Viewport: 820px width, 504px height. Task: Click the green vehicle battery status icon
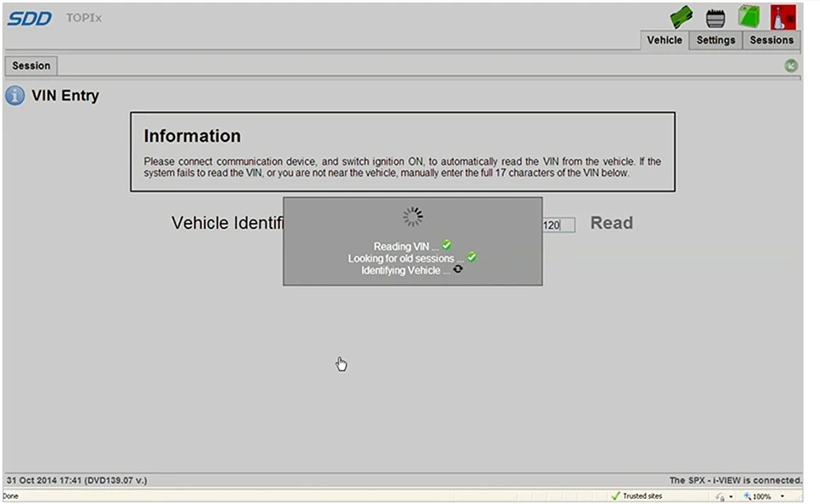coord(749,17)
